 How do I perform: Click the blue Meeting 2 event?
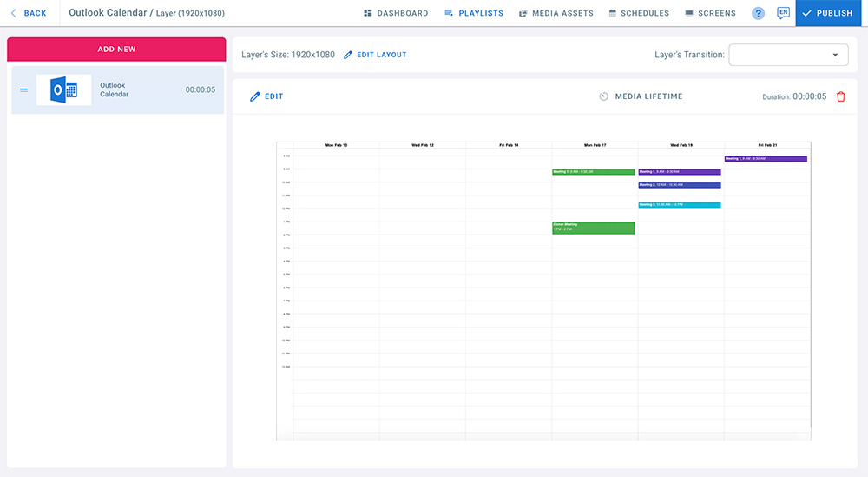pos(680,185)
